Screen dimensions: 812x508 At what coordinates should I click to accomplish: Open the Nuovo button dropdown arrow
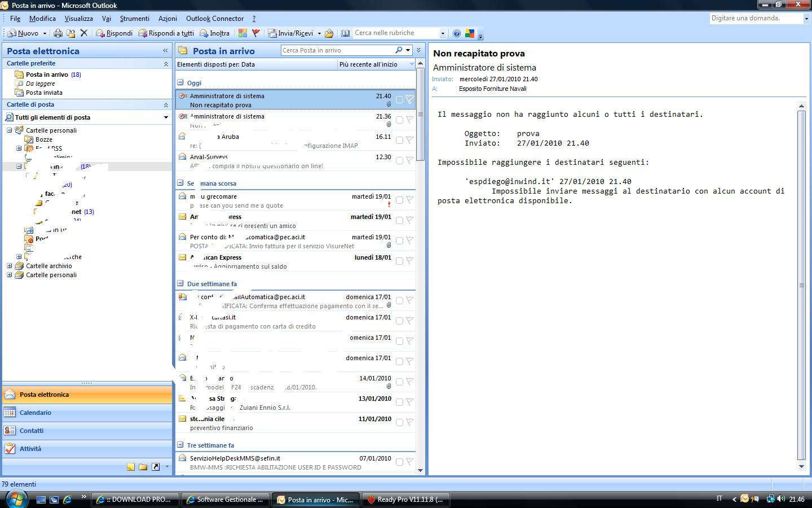[x=44, y=33]
